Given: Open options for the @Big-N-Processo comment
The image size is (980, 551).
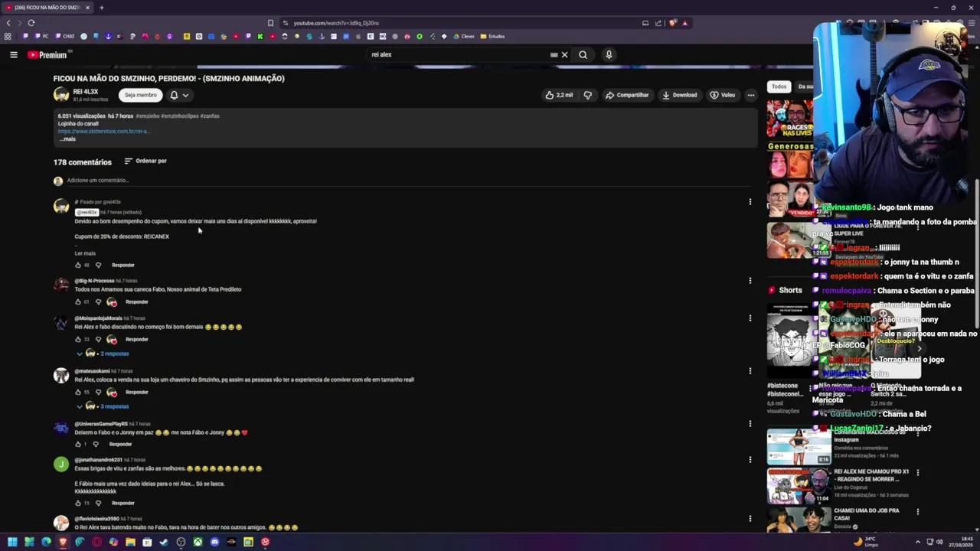Looking at the screenshot, I should pyautogui.click(x=750, y=281).
